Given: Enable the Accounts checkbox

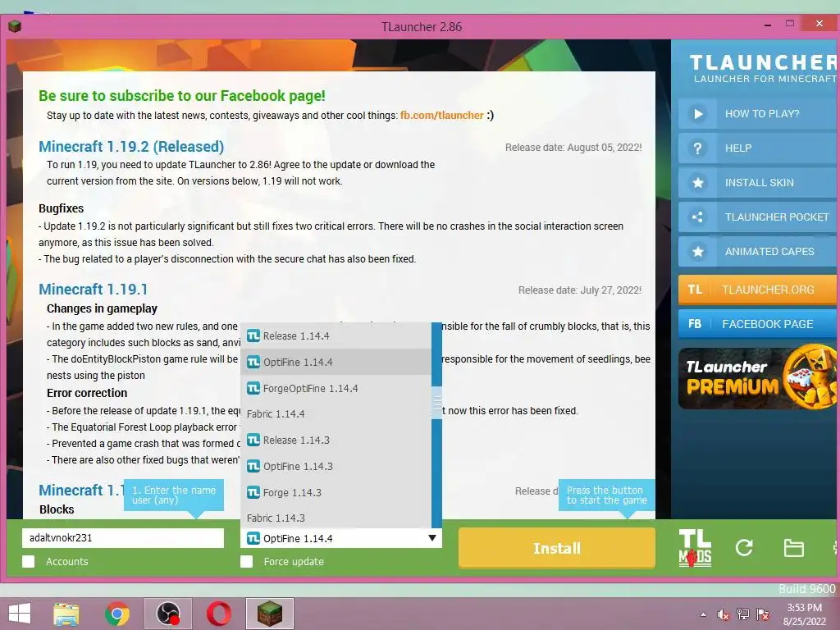Looking at the screenshot, I should click(x=29, y=561).
